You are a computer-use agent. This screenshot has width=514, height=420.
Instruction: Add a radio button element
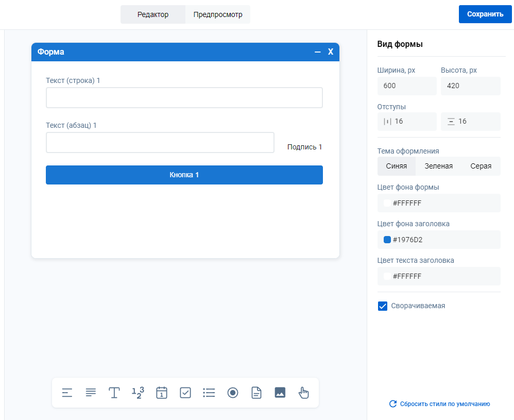pos(233,393)
